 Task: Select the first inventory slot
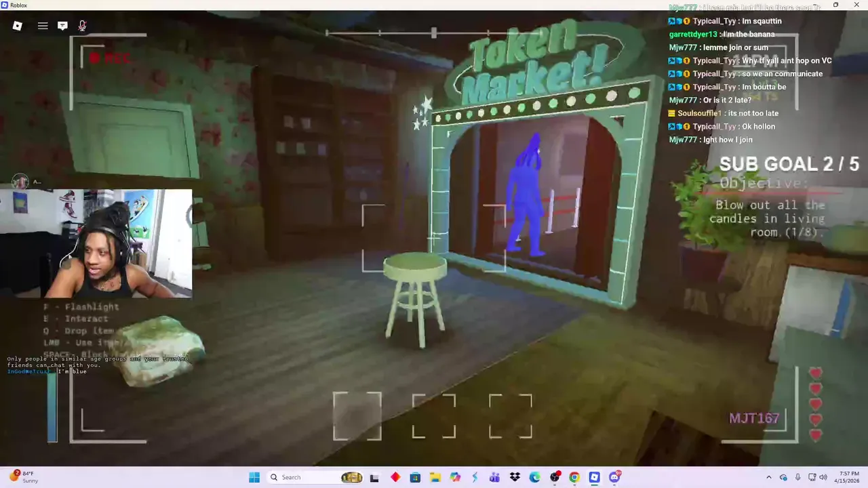pos(357,415)
